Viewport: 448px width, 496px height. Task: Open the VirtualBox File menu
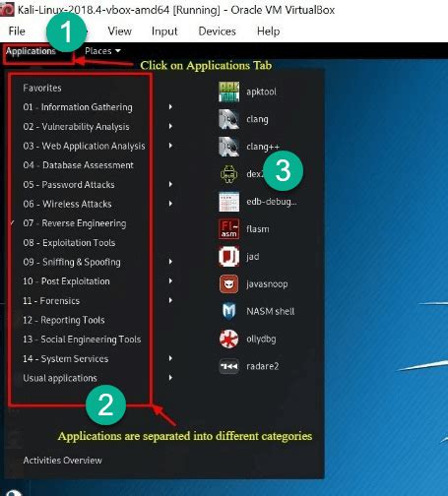pos(17,31)
